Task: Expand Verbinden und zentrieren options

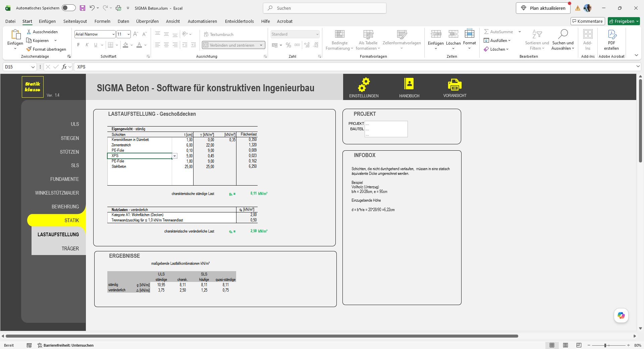Action: (x=261, y=45)
